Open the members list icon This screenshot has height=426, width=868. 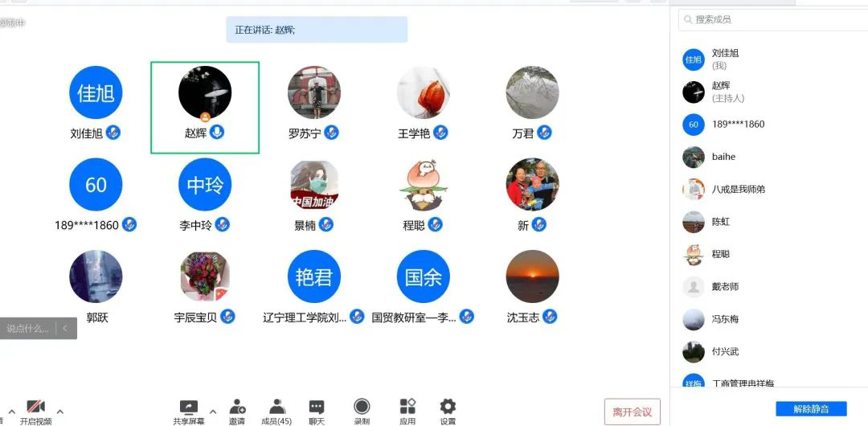point(276,408)
